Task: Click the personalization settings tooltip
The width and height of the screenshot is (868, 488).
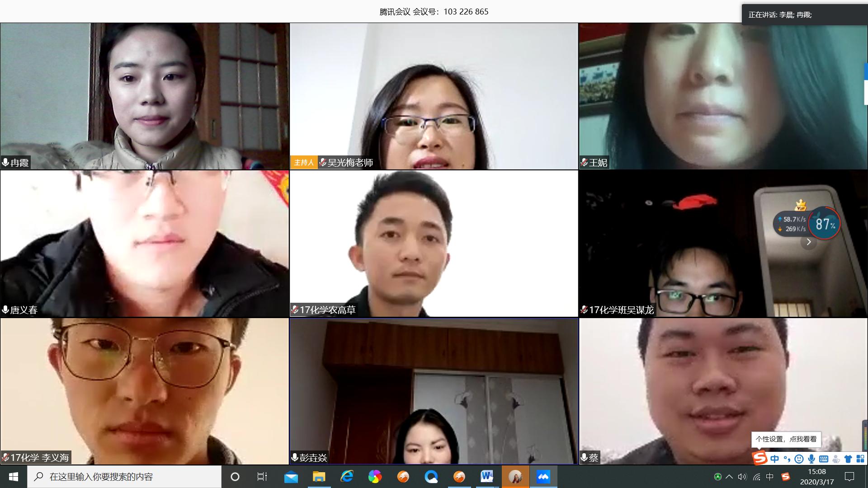Action: 786,439
